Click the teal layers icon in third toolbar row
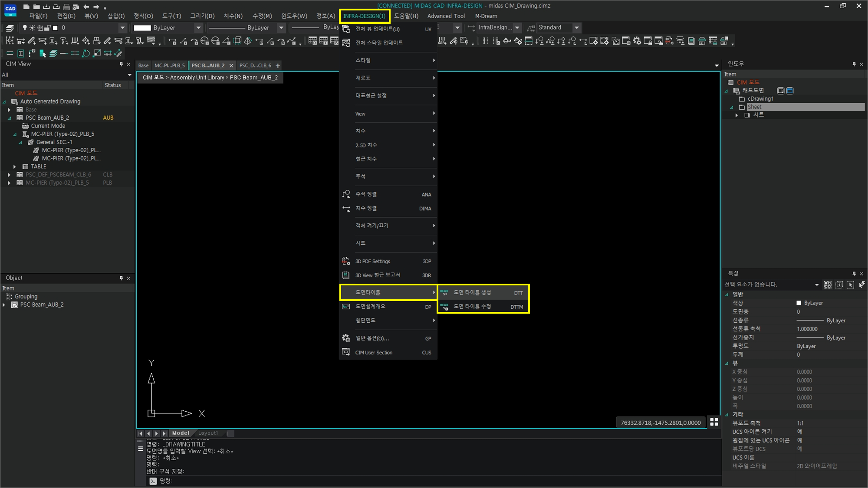 (53, 53)
